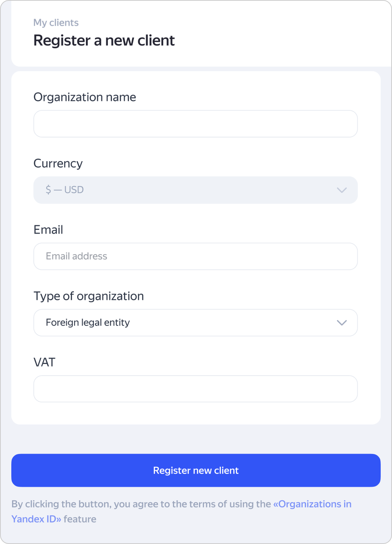Click the word "feature" after the Yandex ID link

point(80,519)
